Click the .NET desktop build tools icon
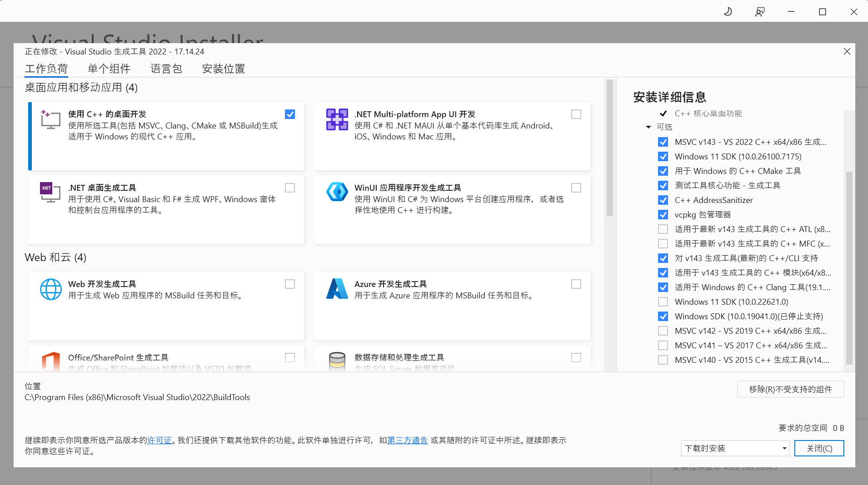 coord(50,193)
